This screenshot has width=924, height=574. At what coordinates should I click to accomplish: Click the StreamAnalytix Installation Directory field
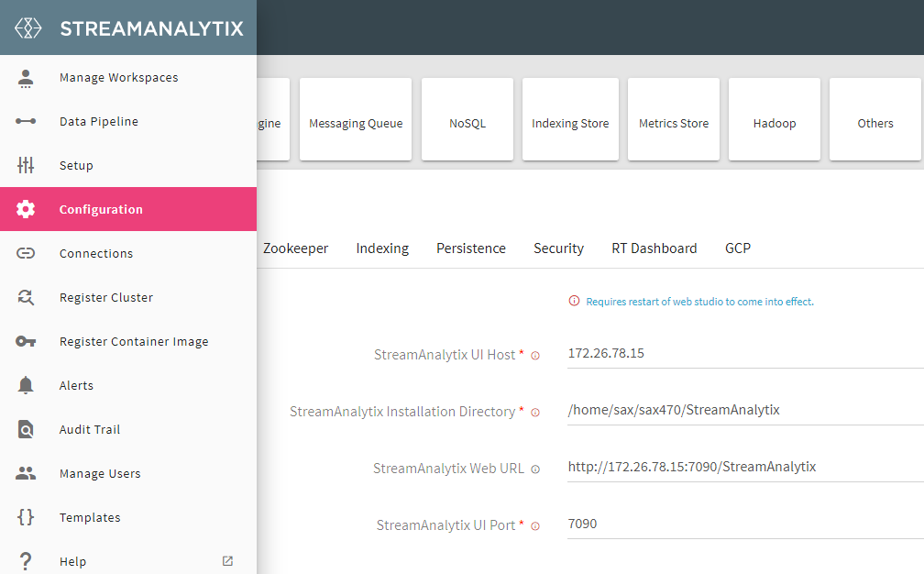pos(745,410)
